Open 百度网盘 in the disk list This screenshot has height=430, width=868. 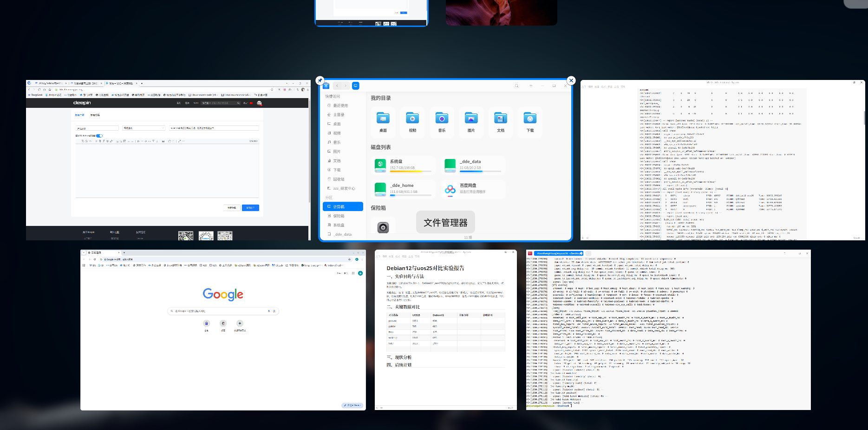coord(473,189)
